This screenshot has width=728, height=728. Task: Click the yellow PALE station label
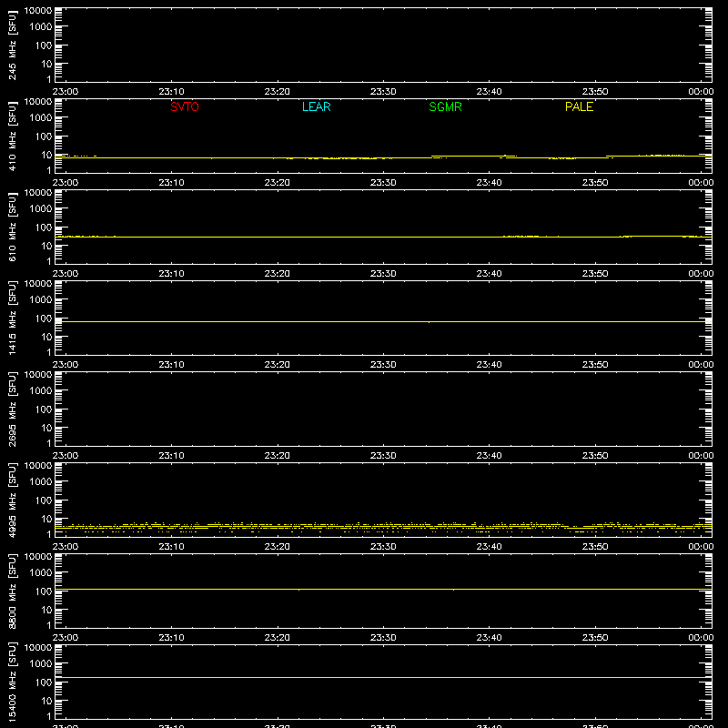pos(579,106)
